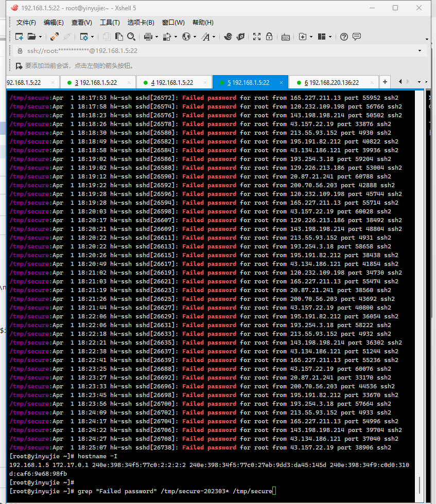The image size is (436, 504).
Task: Expand the file transfer dropdown arrow
Action: click(176, 37)
